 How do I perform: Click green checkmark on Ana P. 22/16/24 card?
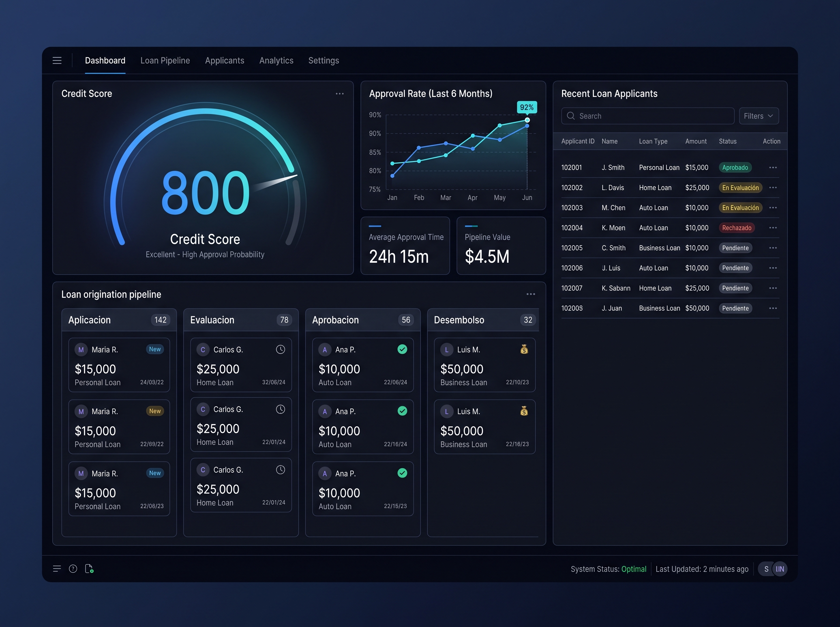pyautogui.click(x=402, y=411)
